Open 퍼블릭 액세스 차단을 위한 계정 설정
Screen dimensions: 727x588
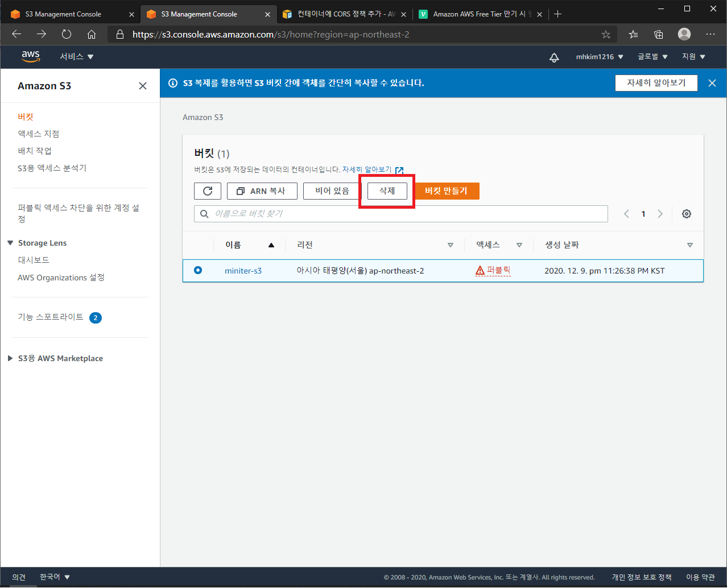(x=79, y=213)
